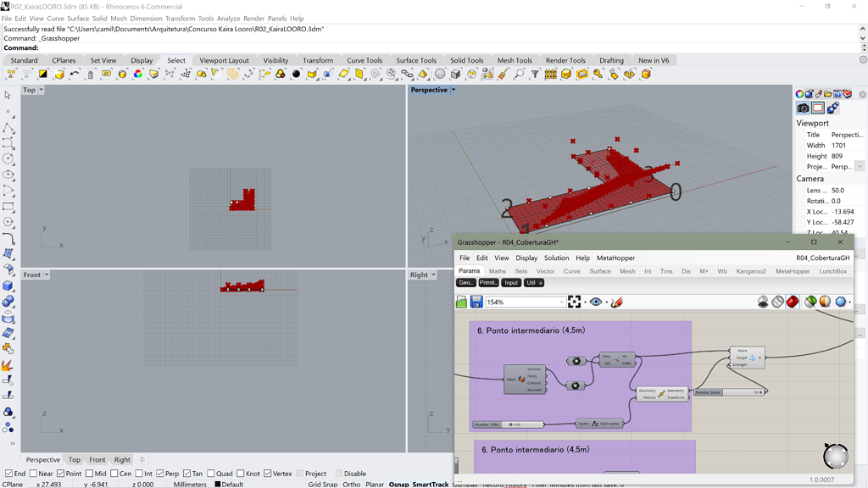Click the magnifier Zoom icon in Rhino toolbar

519,74
